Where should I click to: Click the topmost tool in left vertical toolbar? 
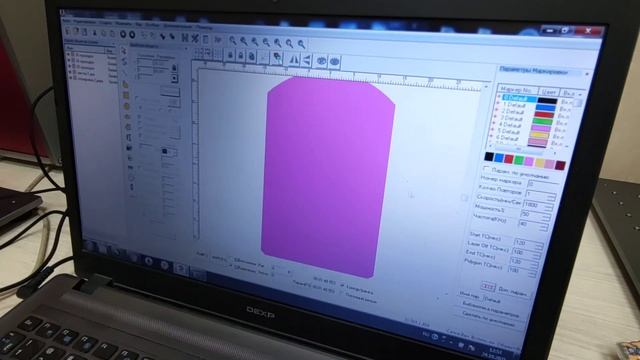tap(124, 51)
